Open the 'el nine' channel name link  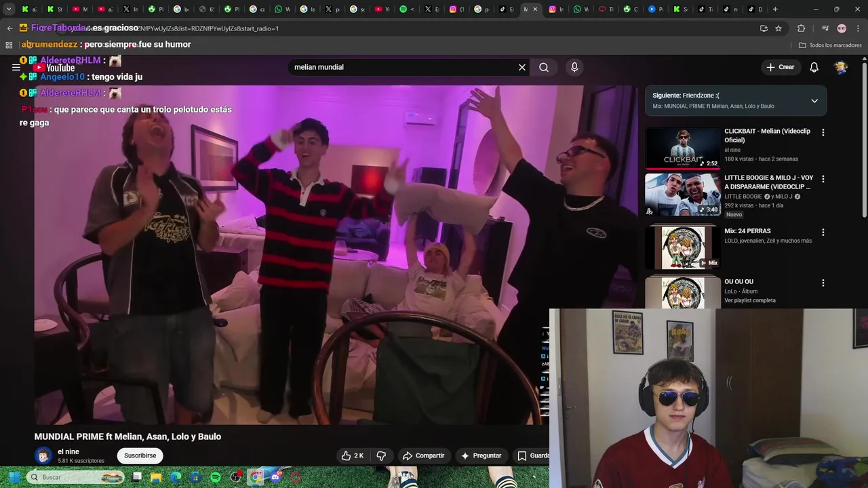68,451
